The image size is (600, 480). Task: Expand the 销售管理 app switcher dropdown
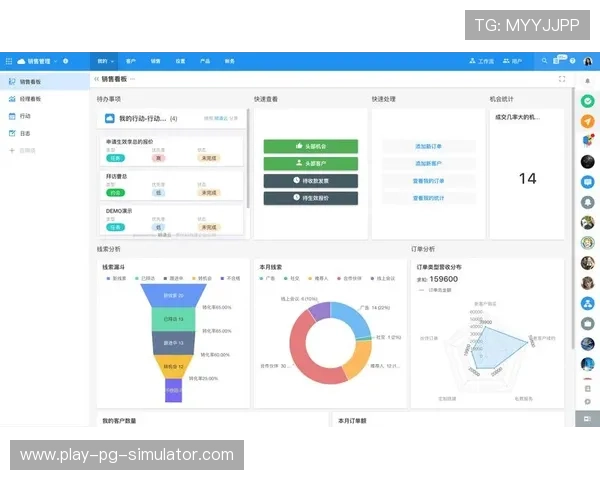(x=55, y=61)
